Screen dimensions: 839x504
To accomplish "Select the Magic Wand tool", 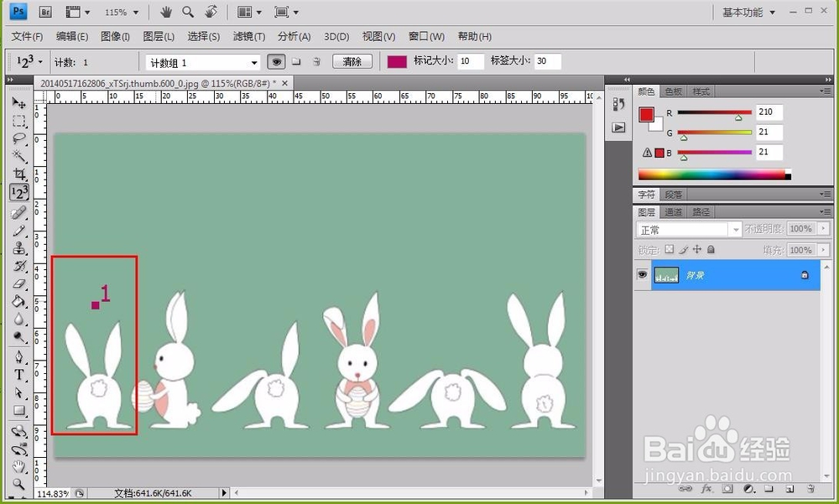I will (18, 156).
